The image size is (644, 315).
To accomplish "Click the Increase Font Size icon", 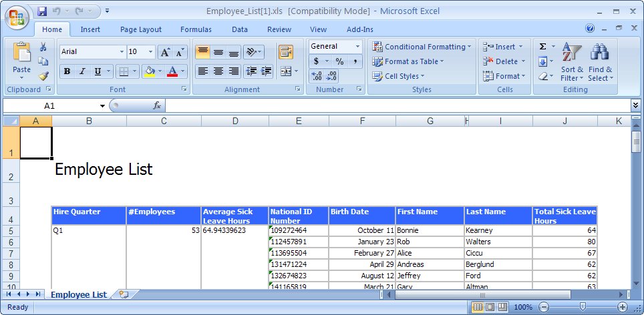I will [165, 52].
